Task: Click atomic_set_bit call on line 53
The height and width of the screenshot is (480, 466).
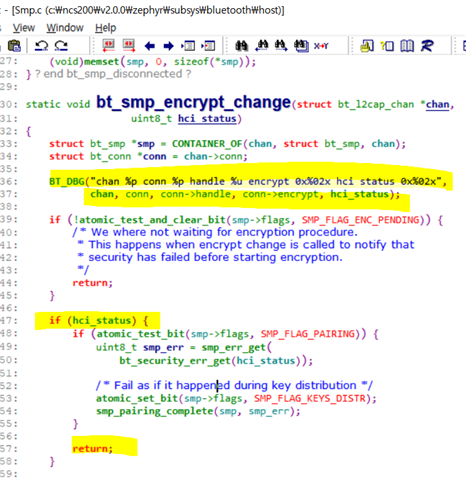Action: coord(137,398)
